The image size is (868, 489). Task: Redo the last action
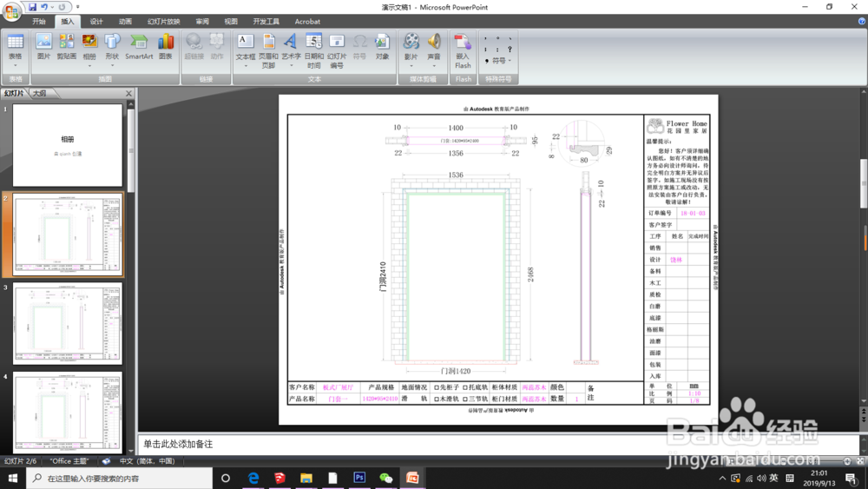click(62, 7)
